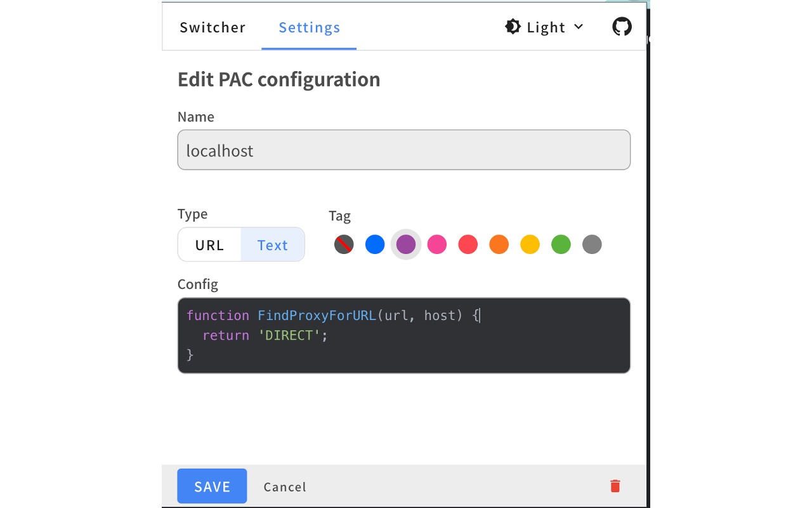Choose the blue tag color
812x508 pixels.
(375, 244)
